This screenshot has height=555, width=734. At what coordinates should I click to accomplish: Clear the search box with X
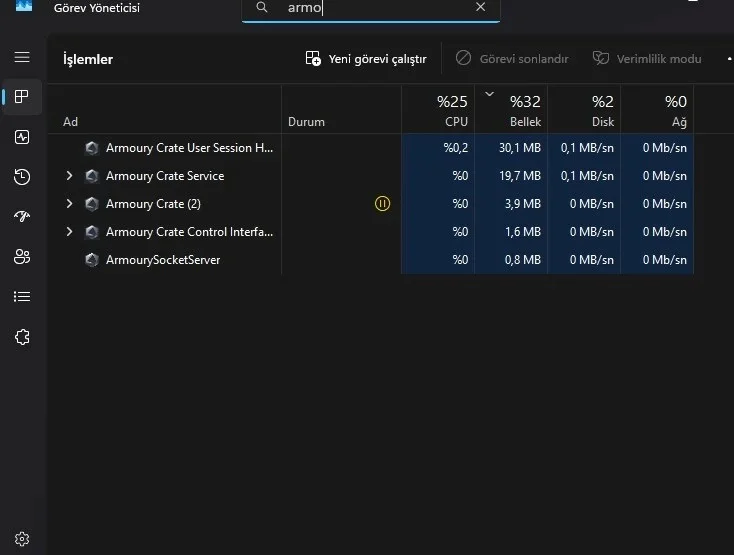coord(480,7)
